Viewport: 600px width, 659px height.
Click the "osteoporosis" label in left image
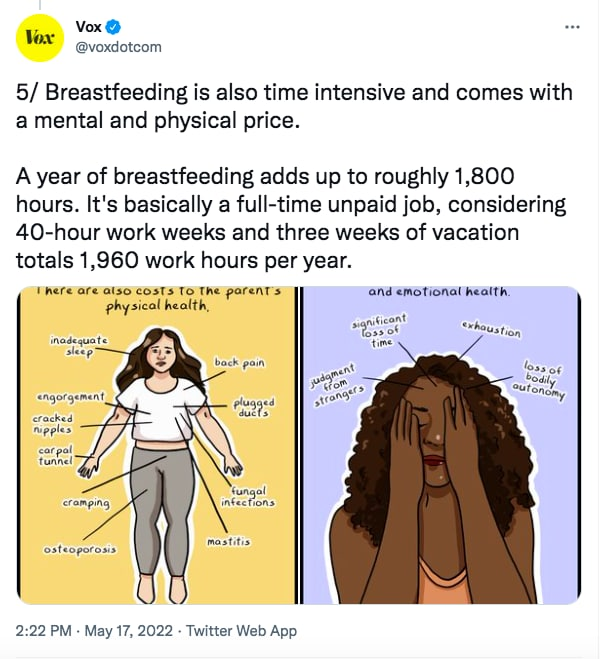pyautogui.click(x=80, y=549)
